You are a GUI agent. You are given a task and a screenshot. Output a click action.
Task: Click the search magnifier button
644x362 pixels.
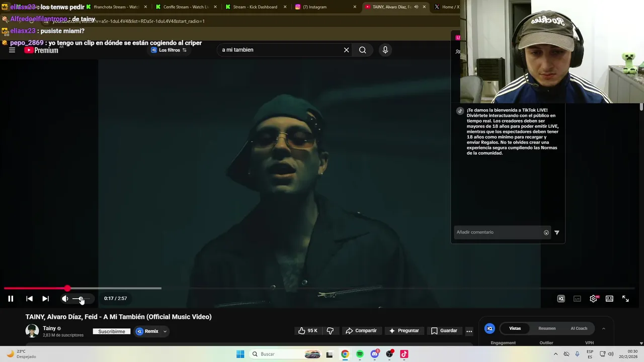pyautogui.click(x=362, y=50)
